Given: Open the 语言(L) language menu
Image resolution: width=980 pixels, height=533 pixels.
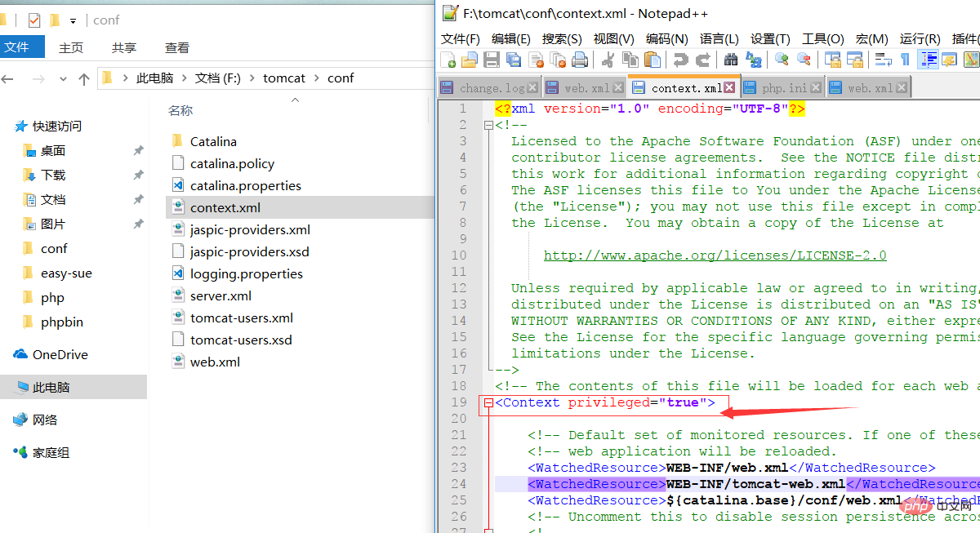Looking at the screenshot, I should [719, 38].
